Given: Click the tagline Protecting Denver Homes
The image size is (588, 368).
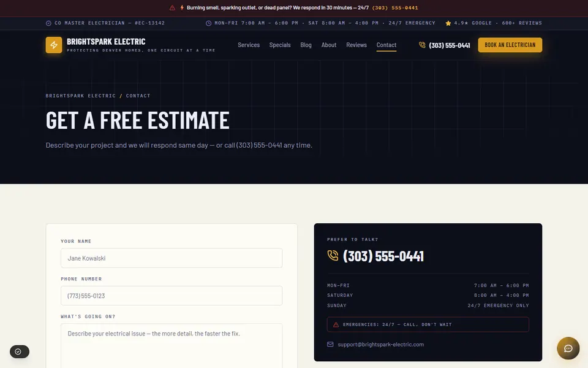Looking at the screenshot, I should tap(141, 50).
